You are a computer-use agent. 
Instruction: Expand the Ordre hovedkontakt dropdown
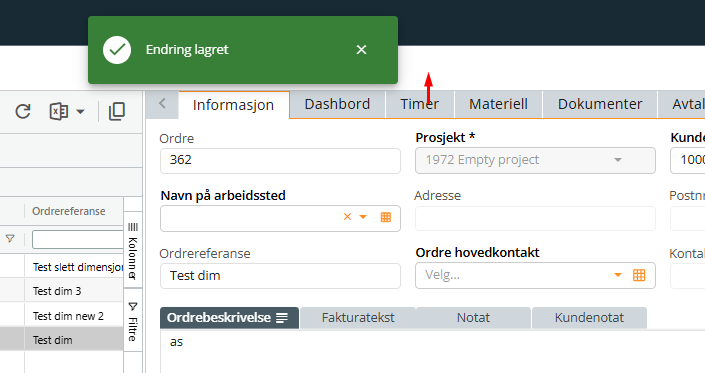pos(618,275)
